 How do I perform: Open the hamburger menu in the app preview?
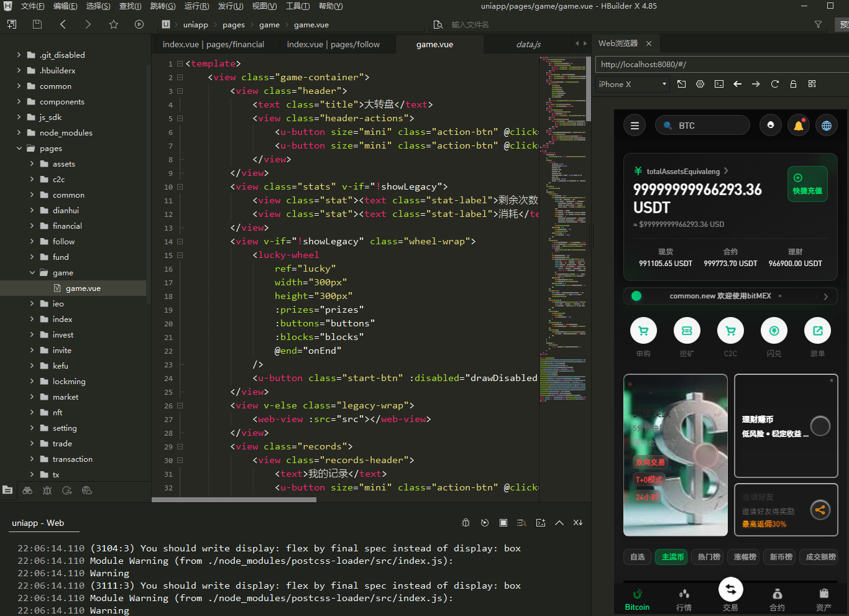point(635,126)
